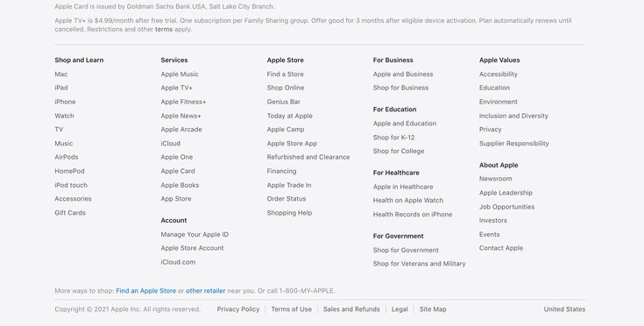The height and width of the screenshot is (326, 644).
Task: Select Find a Store link
Action: coord(286,74)
